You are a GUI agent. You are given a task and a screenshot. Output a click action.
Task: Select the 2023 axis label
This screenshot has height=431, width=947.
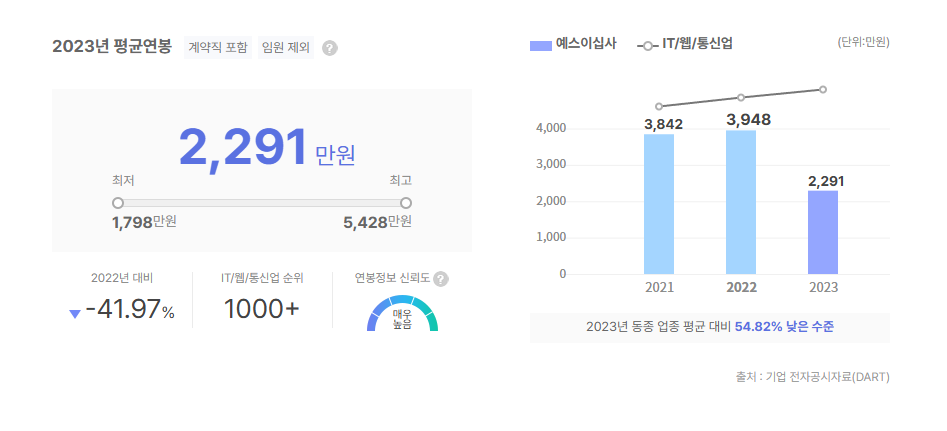click(x=824, y=287)
